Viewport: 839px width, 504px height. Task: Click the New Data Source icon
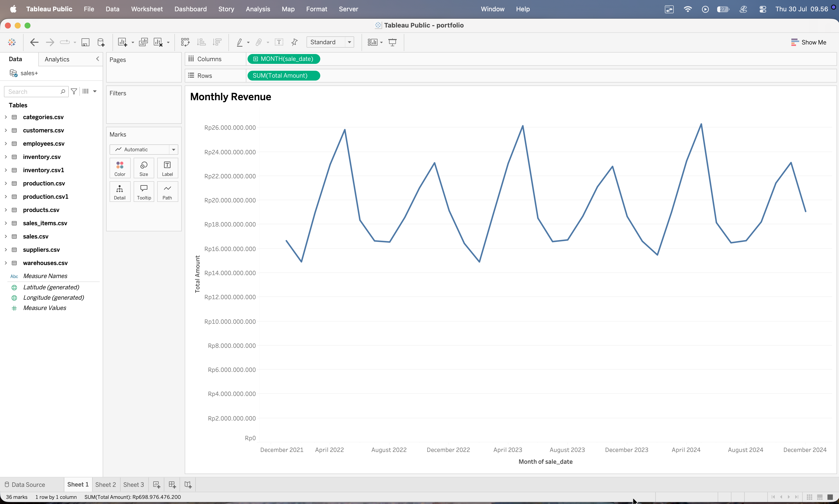(101, 42)
